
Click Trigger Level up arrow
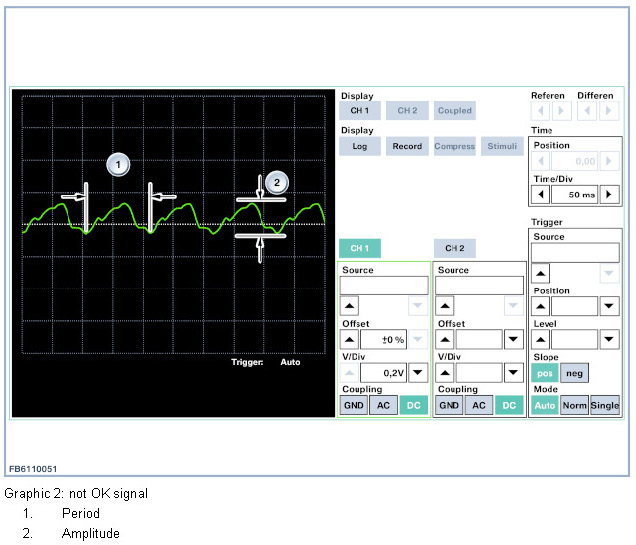540,340
